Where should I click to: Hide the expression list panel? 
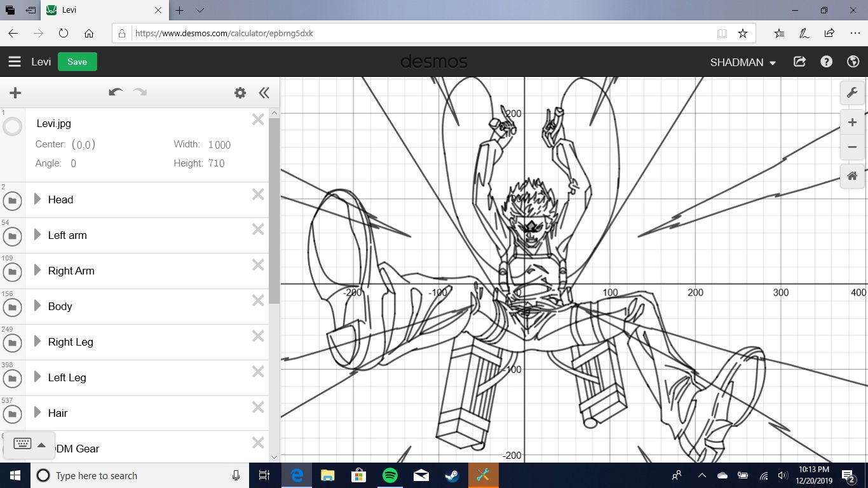264,93
